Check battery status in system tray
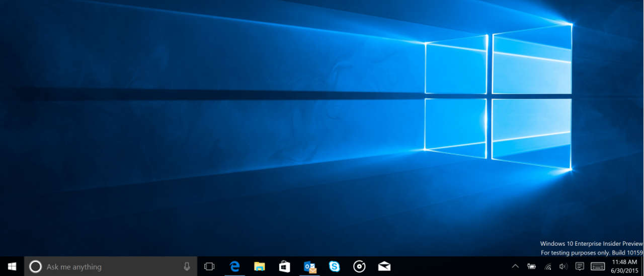 coord(531,266)
